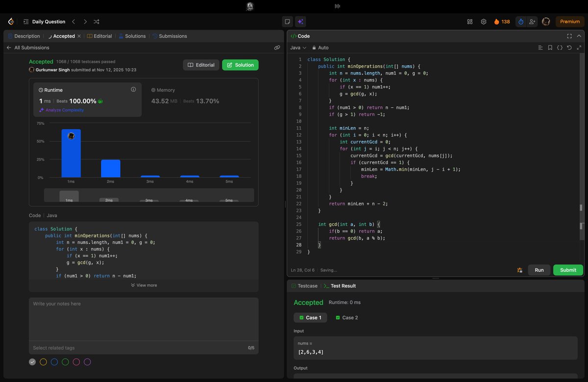Open settings gear in top bar
This screenshot has width=588, height=382.
click(484, 22)
